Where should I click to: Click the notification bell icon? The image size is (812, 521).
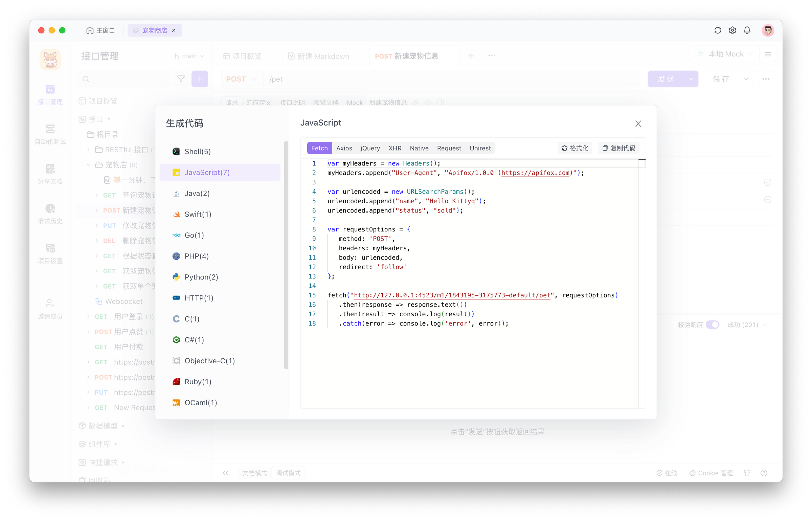pyautogui.click(x=747, y=30)
